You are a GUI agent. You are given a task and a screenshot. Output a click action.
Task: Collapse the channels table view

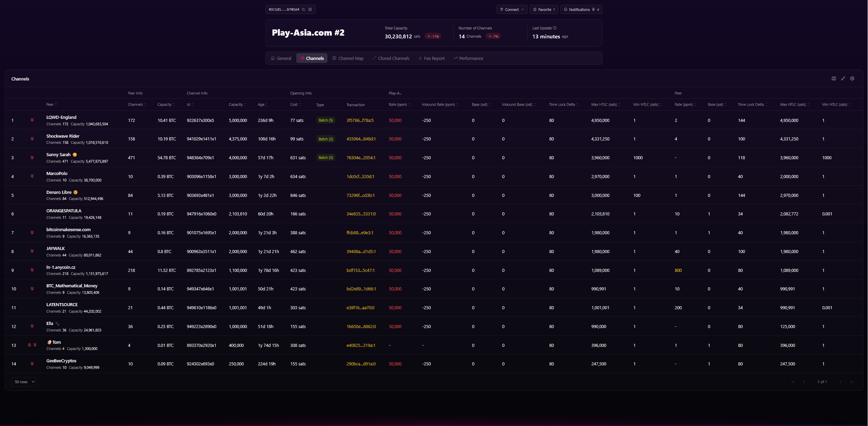tap(843, 78)
